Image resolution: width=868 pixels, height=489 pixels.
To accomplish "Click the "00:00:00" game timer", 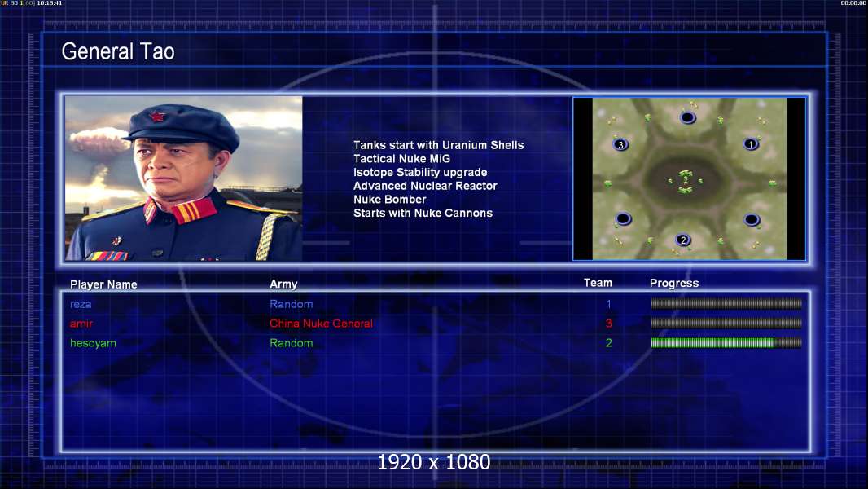I will tap(853, 2).
